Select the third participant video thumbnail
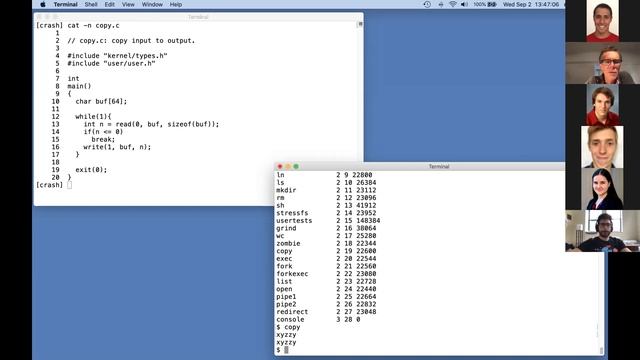The image size is (640, 360). (602, 105)
